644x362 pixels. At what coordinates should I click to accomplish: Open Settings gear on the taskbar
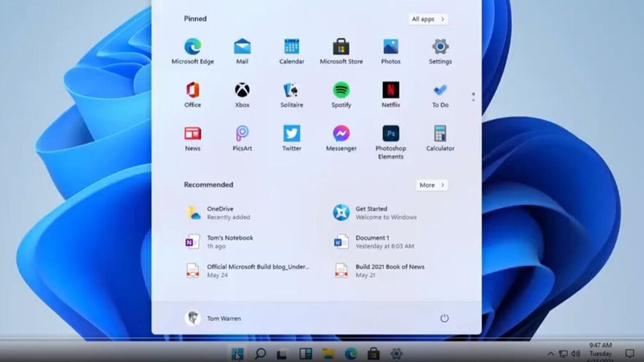[397, 353]
